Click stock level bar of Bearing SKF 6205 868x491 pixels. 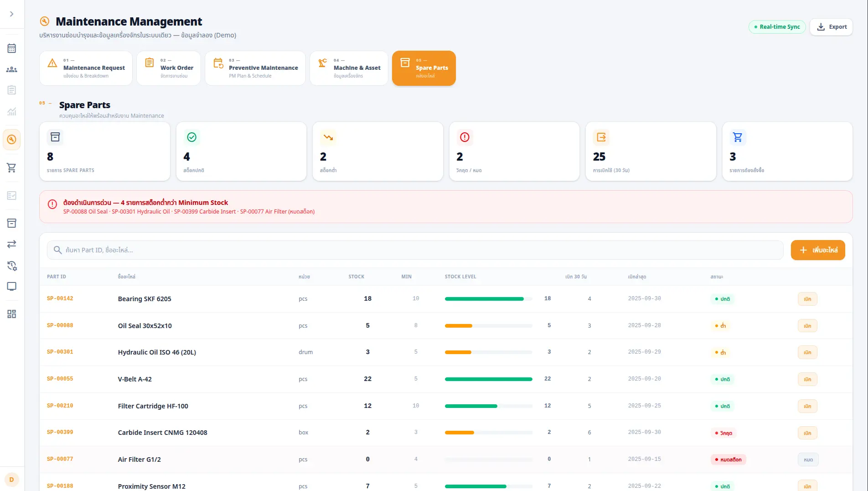488,299
